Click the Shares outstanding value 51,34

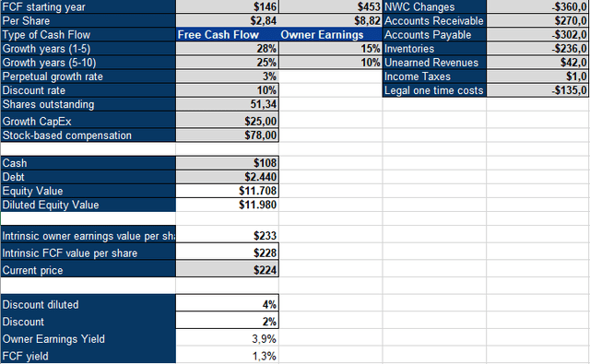click(x=227, y=104)
